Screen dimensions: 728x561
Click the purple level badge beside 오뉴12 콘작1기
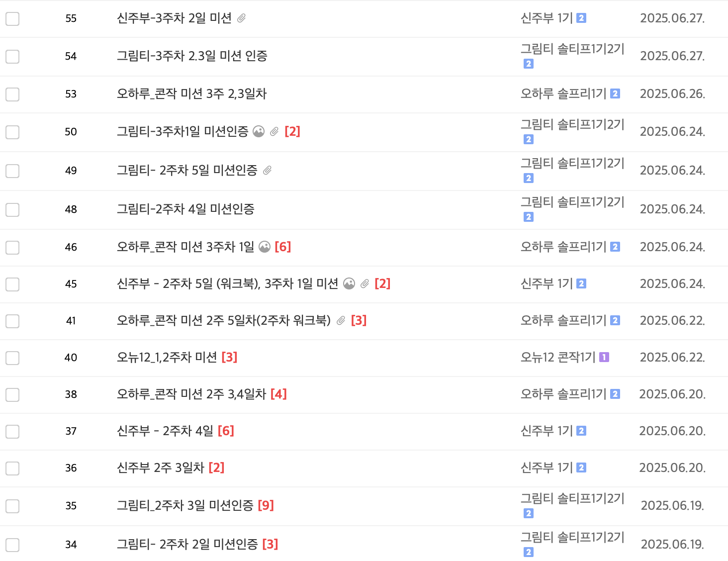pos(604,357)
